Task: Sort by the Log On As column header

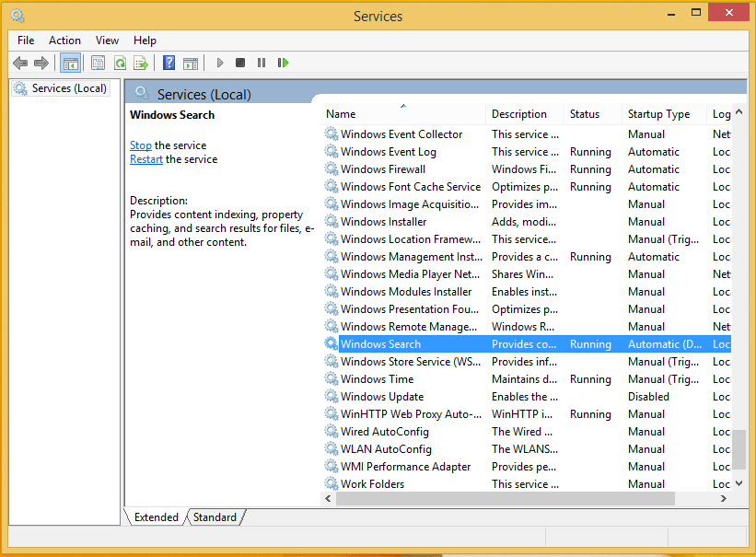Action: (x=719, y=114)
